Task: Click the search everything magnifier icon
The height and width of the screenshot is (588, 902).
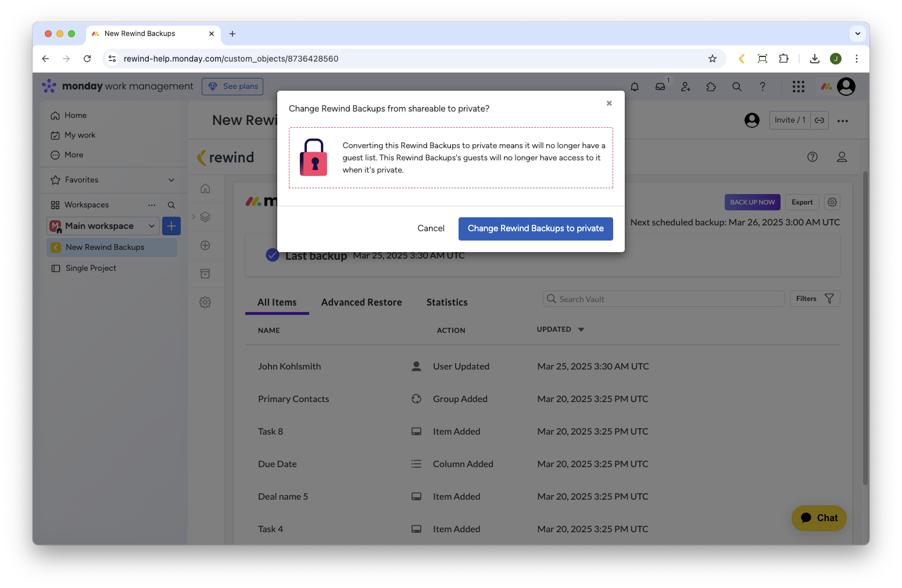Action: (x=736, y=87)
